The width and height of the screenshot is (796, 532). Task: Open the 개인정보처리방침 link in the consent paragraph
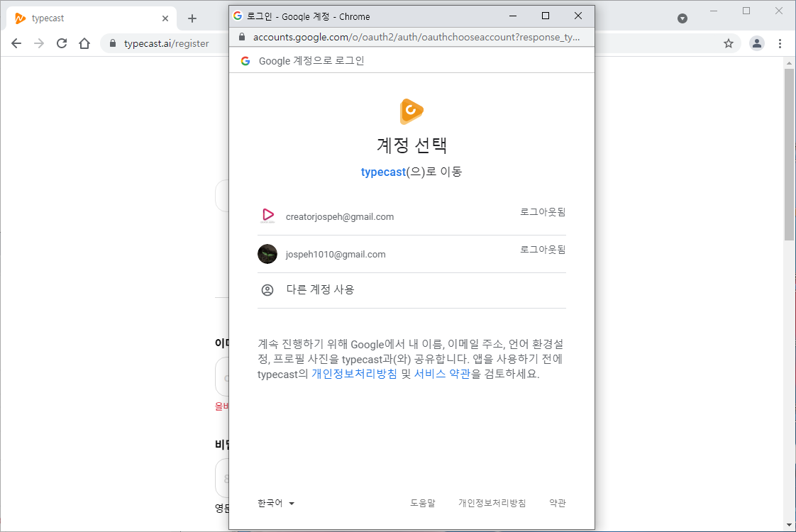(x=354, y=374)
